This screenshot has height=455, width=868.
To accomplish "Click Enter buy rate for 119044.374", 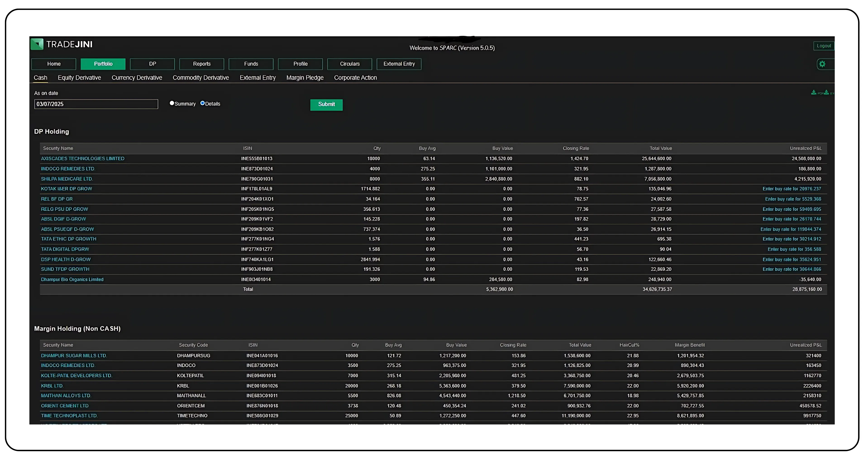I will [791, 229].
